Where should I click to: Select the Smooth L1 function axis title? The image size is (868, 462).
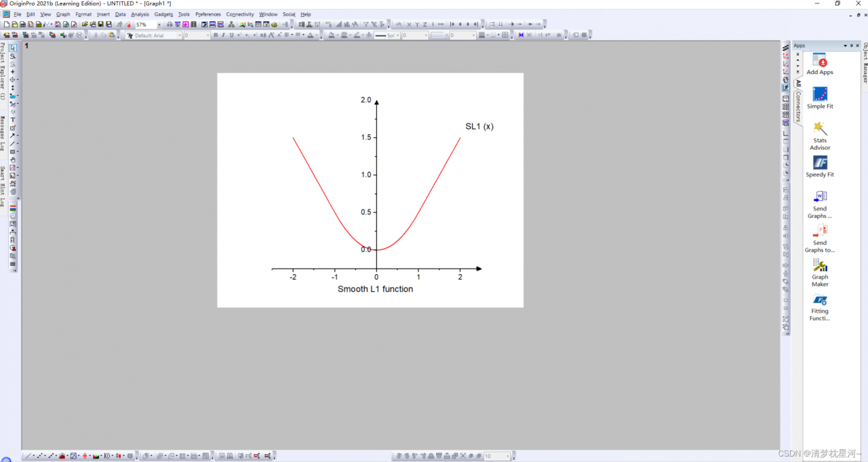(x=375, y=289)
